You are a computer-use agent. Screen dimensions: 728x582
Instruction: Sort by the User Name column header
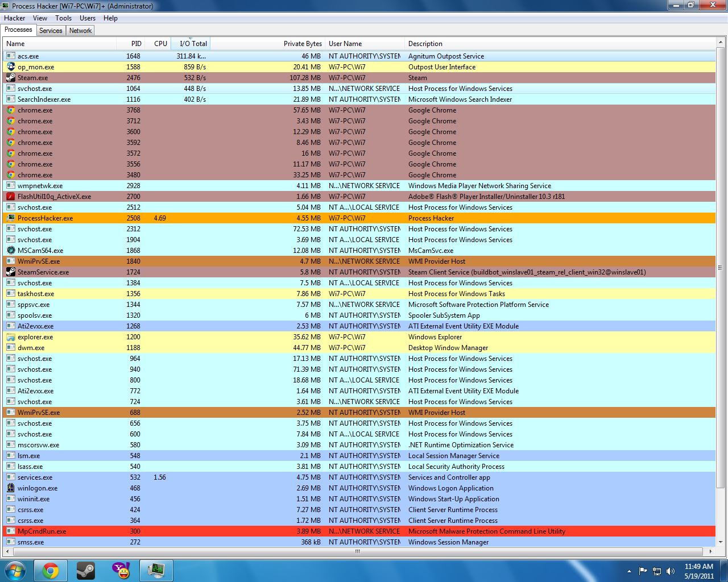365,44
